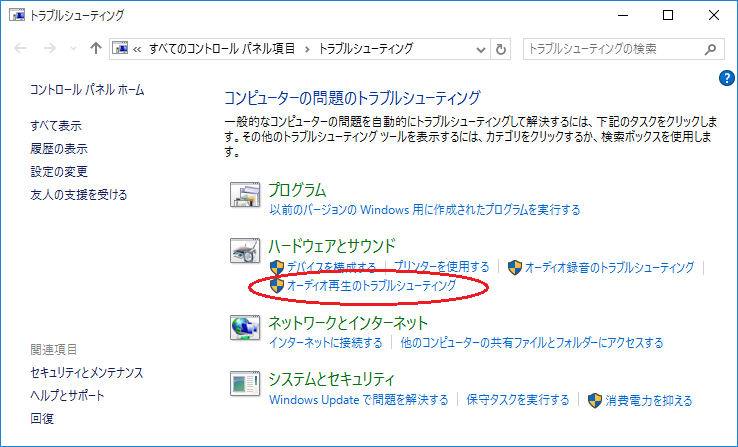This screenshot has width=738, height=447.
Task: Close the トラブルシューティング window
Action: pos(714,15)
